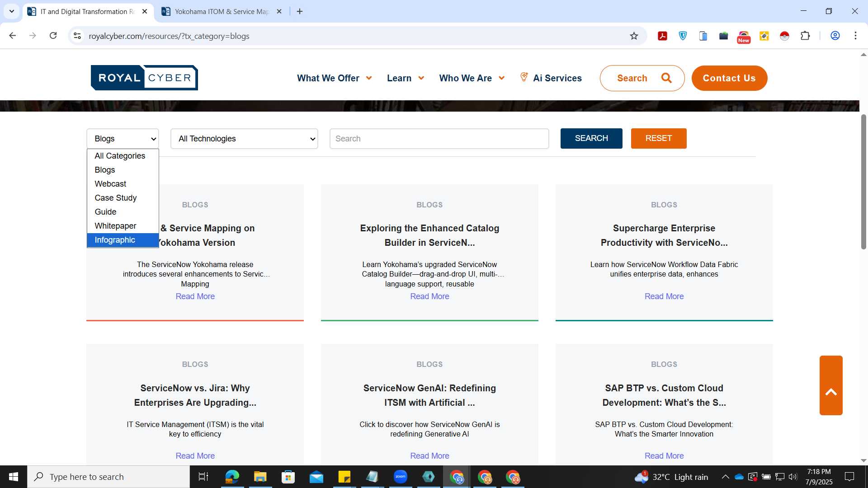Open a new browser tab
This screenshot has height=488, width=868.
pyautogui.click(x=300, y=11)
